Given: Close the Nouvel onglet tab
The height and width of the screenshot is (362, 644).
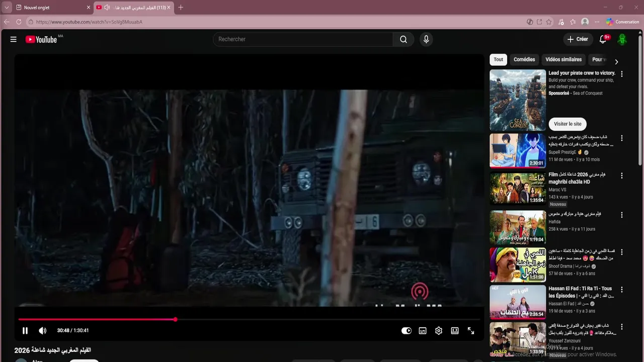Looking at the screenshot, I should coord(89,8).
